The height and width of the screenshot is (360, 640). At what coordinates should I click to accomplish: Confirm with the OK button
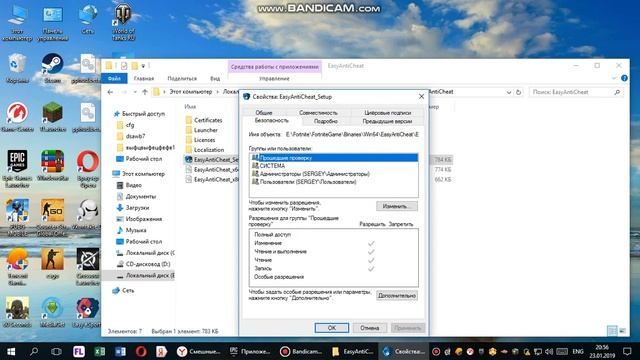(332, 328)
